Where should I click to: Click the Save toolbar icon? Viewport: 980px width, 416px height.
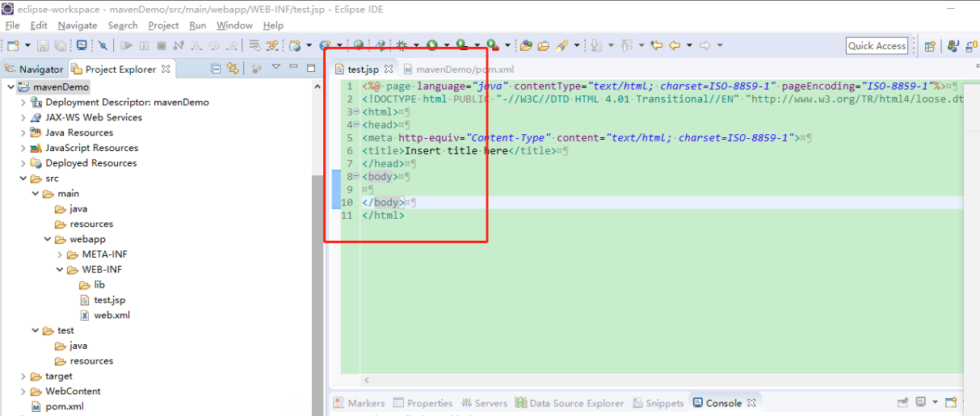pos(43,46)
